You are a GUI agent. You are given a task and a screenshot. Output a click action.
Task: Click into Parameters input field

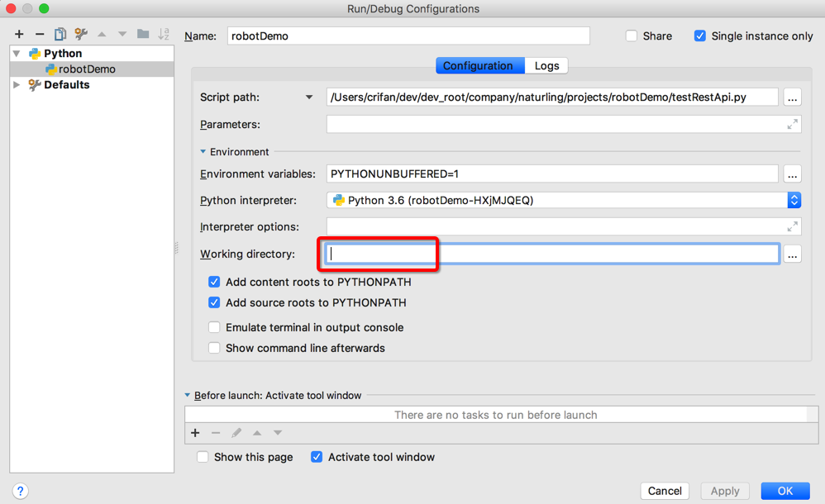[x=564, y=124]
